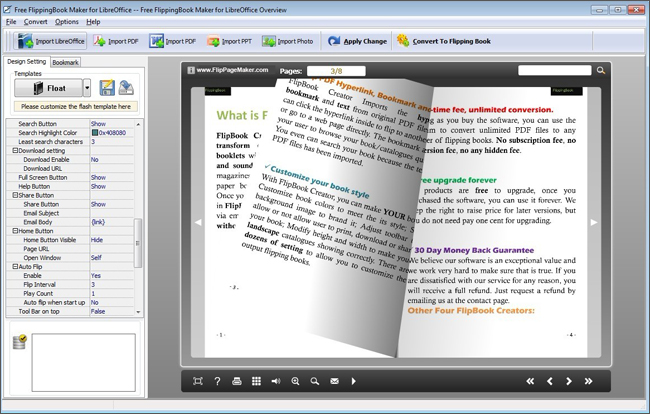Click the first Import PDF button with the red icon
The image size is (650, 414).
116,41
